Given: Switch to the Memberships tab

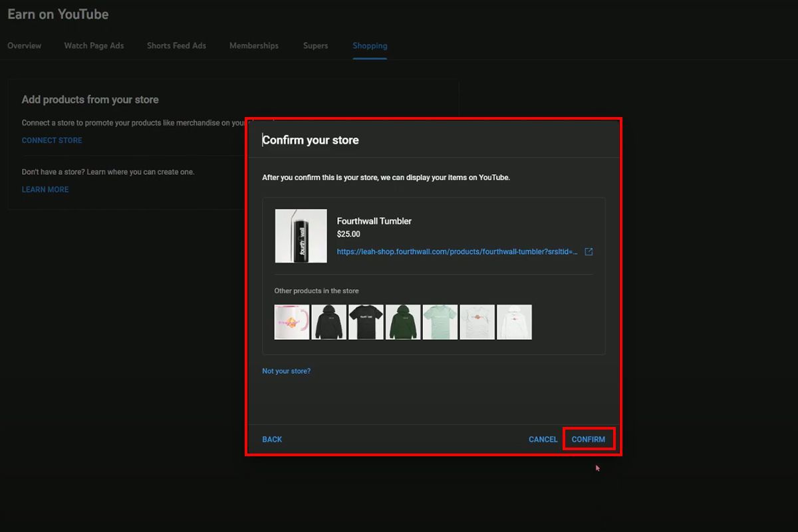Looking at the screenshot, I should click(254, 46).
